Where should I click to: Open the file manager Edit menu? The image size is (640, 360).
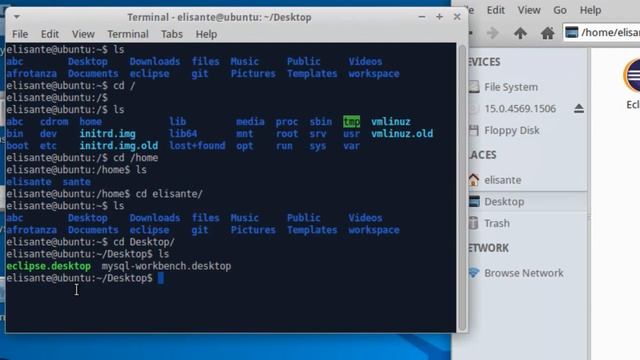(x=496, y=10)
